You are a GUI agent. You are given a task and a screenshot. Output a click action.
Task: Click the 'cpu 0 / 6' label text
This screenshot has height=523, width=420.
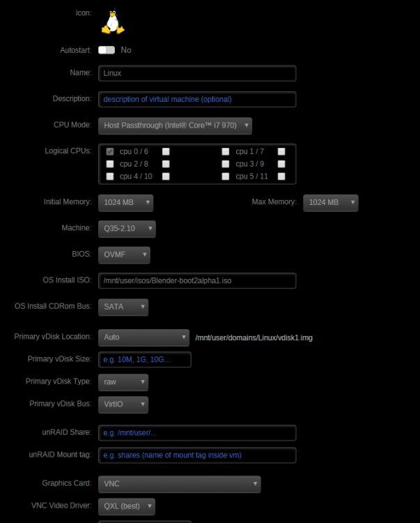pos(134,152)
